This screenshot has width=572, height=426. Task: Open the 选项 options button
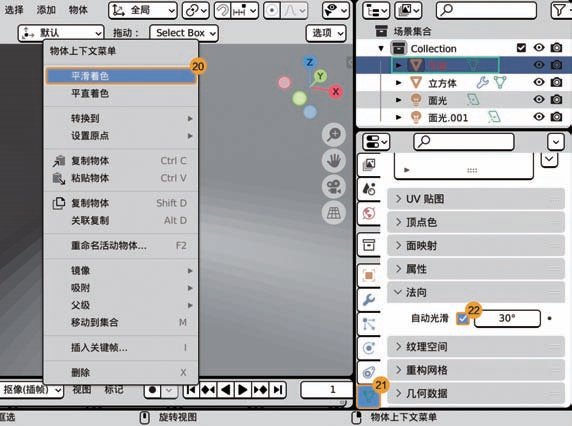point(326,33)
